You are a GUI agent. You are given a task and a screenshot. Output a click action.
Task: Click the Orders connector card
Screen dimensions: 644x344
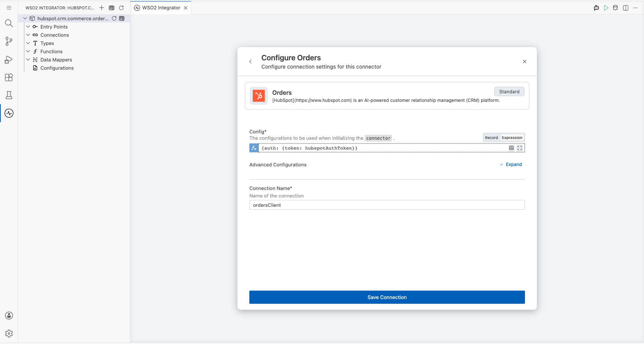point(387,96)
